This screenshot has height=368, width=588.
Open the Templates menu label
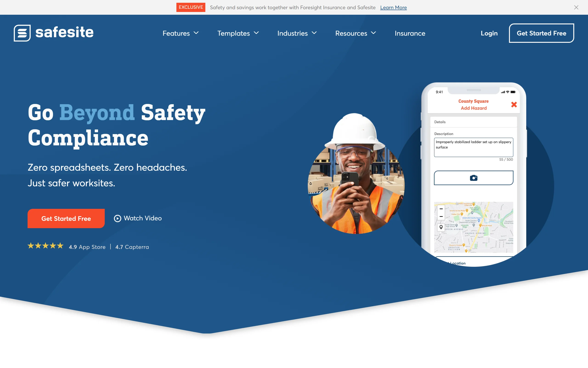(234, 33)
